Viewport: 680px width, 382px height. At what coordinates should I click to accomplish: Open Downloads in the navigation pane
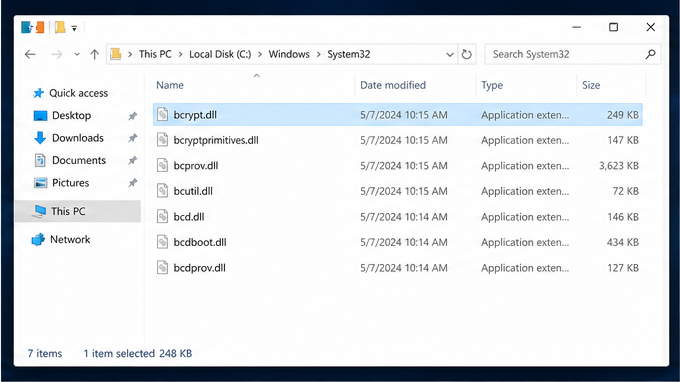tap(78, 138)
